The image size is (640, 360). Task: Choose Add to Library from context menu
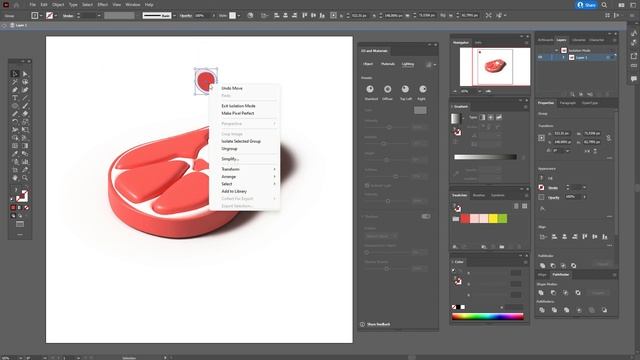point(234,191)
